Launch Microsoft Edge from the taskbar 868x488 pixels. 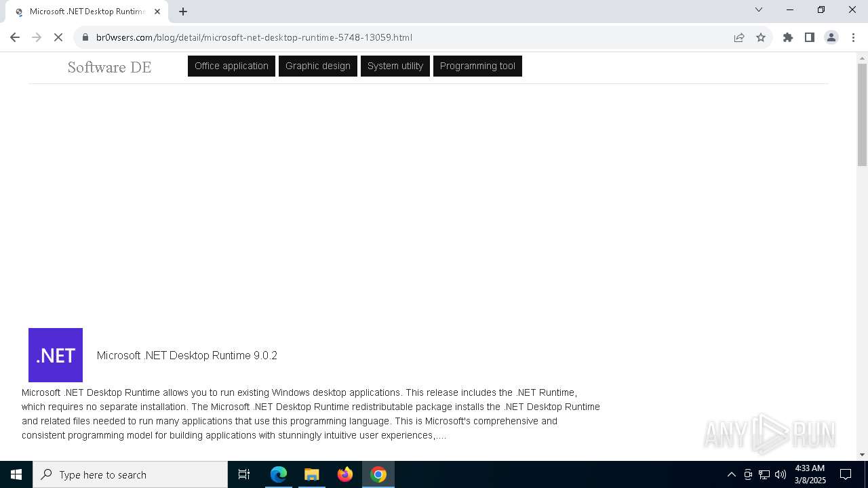279,474
